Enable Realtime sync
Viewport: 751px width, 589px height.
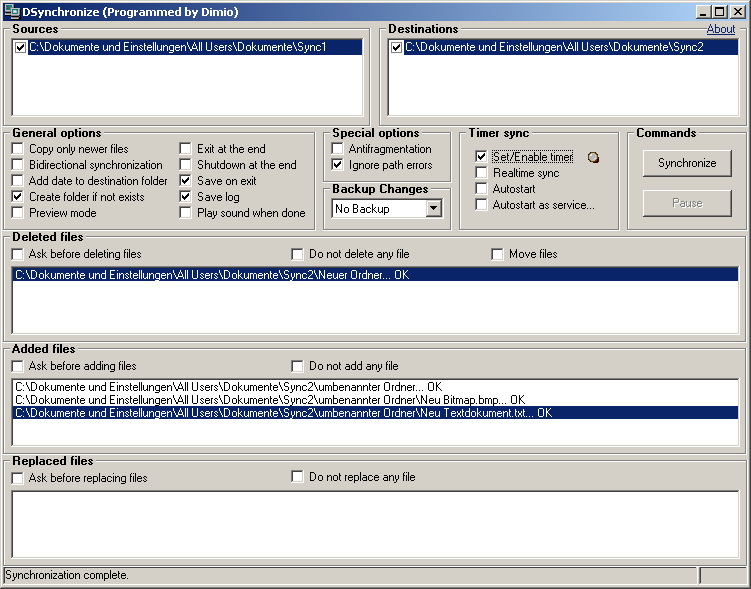pyautogui.click(x=481, y=173)
